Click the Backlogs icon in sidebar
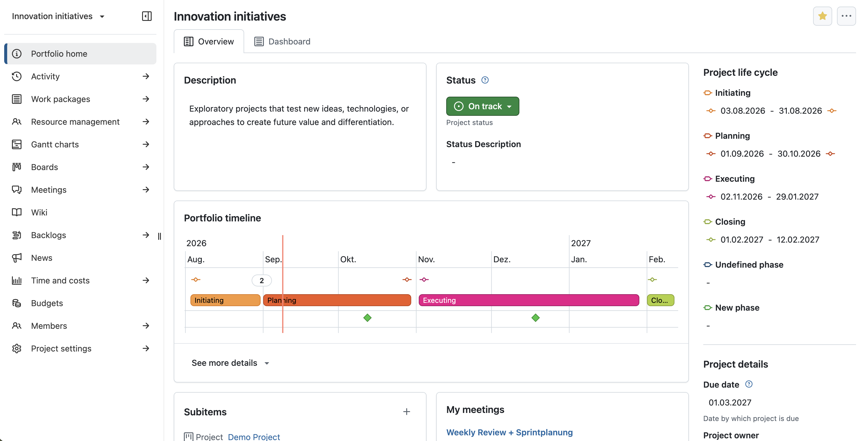Viewport: 868px width, 441px height. pos(16,235)
